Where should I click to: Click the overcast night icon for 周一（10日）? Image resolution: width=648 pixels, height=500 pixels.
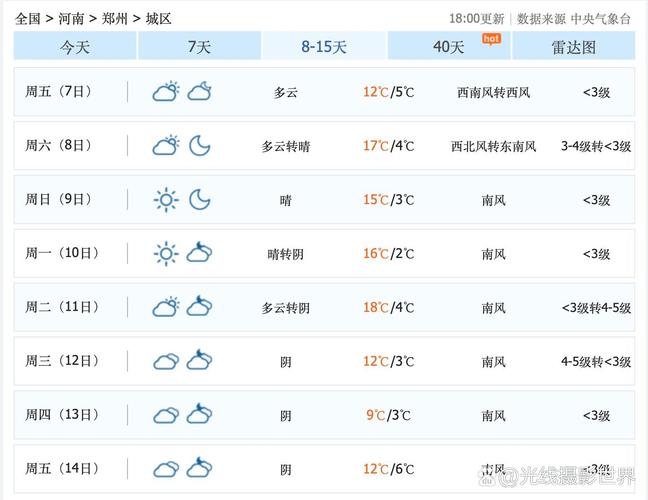point(199,252)
